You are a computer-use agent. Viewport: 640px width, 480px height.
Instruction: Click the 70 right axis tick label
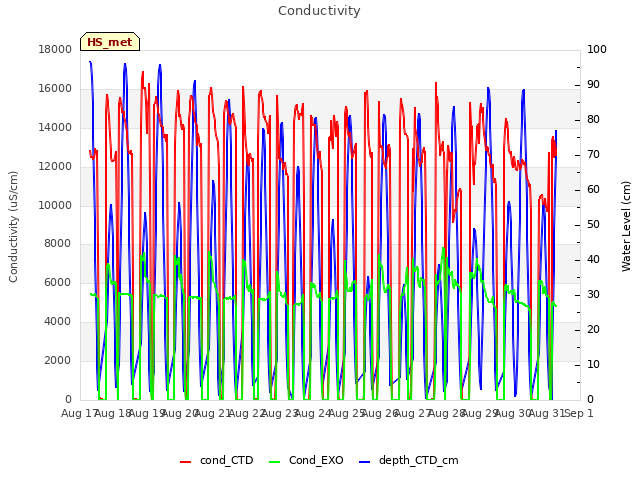tap(593, 155)
